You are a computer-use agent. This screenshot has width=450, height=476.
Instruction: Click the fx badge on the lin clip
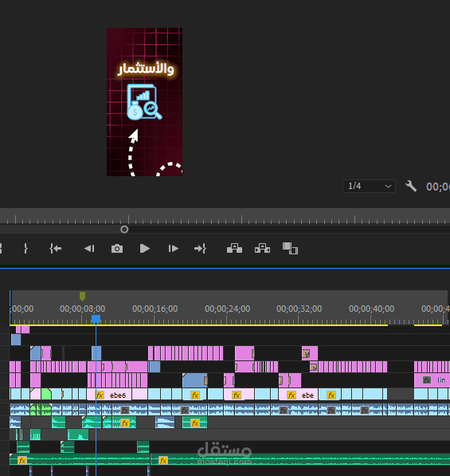tap(427, 380)
